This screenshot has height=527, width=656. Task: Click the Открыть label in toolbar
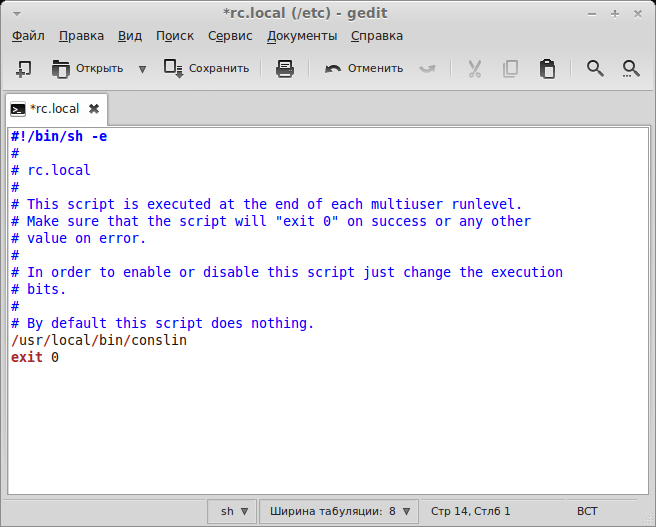[99, 69]
